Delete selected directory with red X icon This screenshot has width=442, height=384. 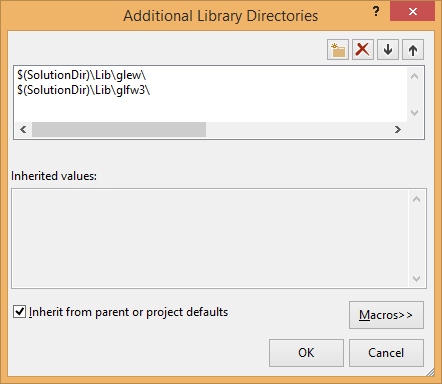click(x=363, y=50)
